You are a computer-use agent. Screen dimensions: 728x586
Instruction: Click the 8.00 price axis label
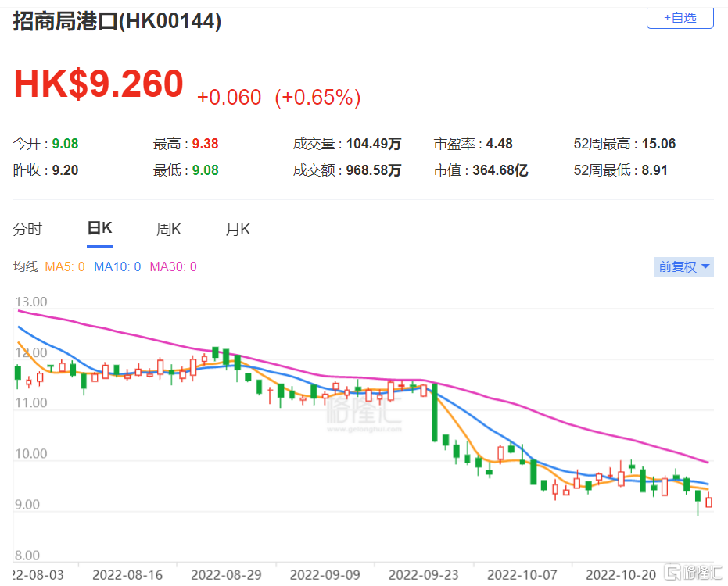pyautogui.click(x=27, y=556)
